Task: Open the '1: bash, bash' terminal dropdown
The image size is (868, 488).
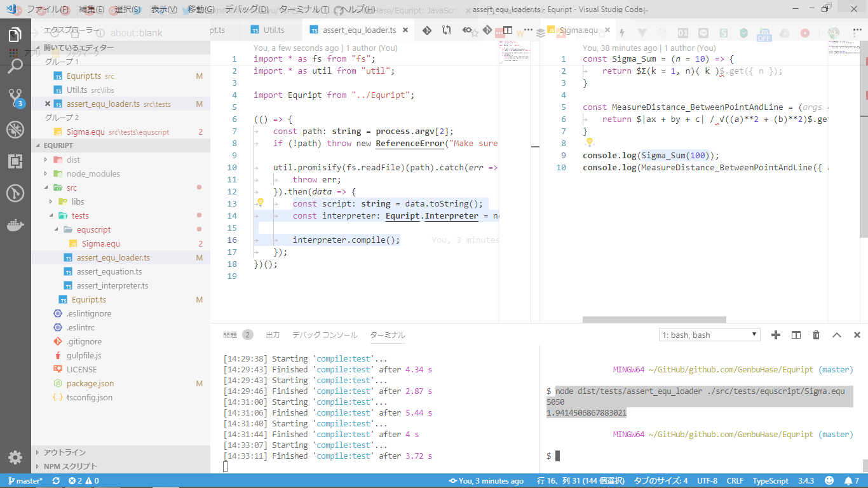Action: pyautogui.click(x=709, y=335)
